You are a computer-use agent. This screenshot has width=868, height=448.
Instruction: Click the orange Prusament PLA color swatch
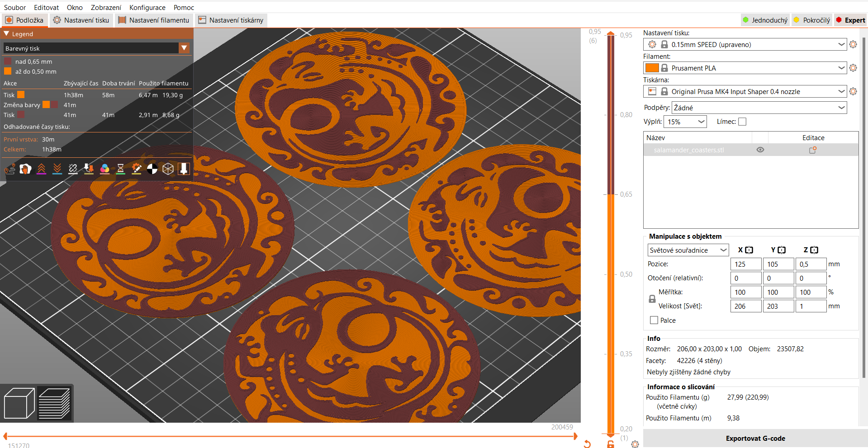652,68
